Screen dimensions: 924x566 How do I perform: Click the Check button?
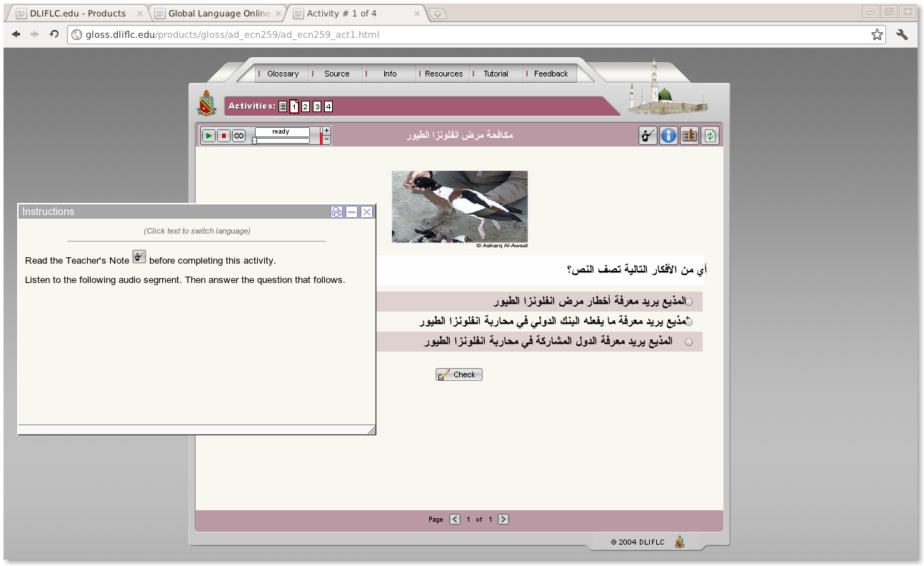pyautogui.click(x=459, y=374)
